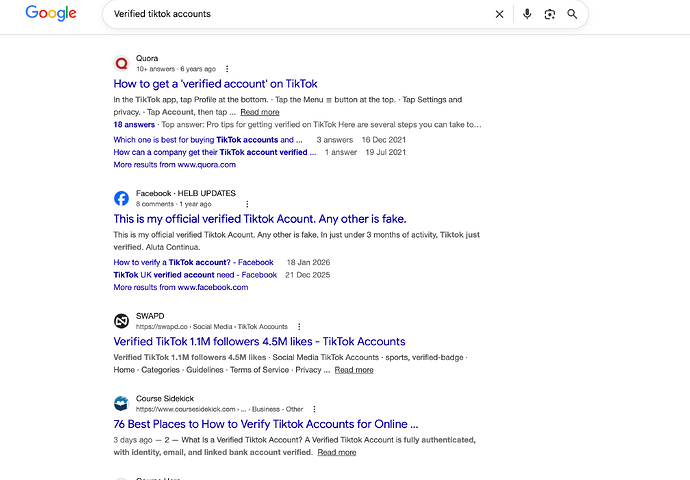690x480 pixels.
Task: Open 'How can a company get their TikTok account verified'
Action: 215,152
